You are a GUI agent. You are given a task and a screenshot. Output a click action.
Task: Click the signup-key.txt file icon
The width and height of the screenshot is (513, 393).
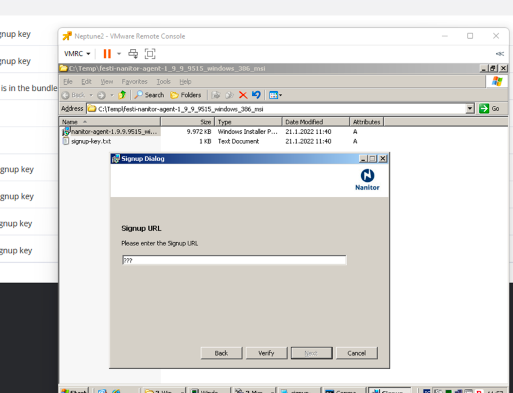[66, 141]
